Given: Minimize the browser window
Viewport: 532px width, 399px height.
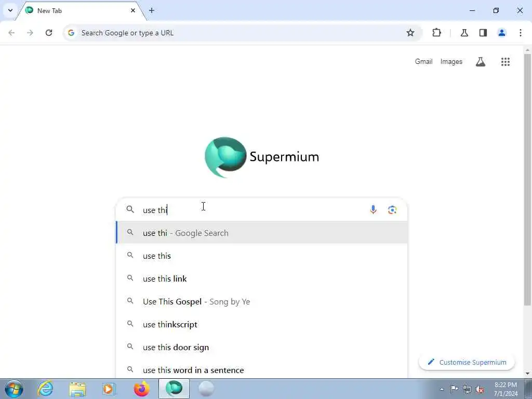Looking at the screenshot, I should click(472, 10).
